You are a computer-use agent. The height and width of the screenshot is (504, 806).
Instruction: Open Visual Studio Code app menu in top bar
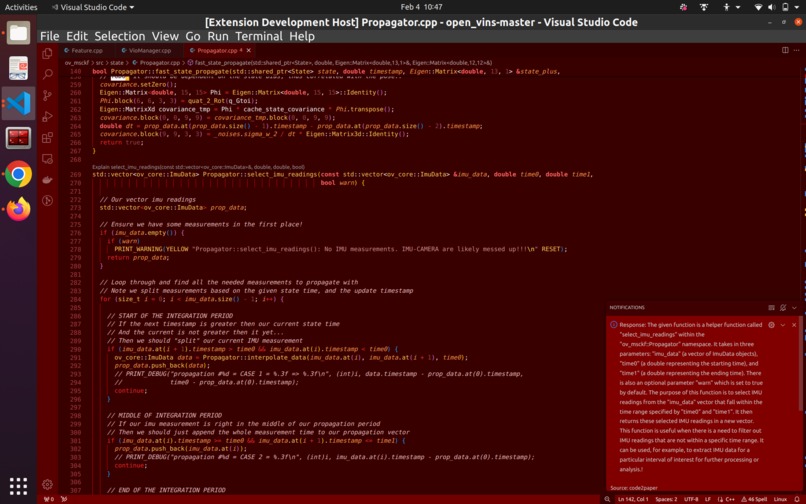[x=93, y=7]
